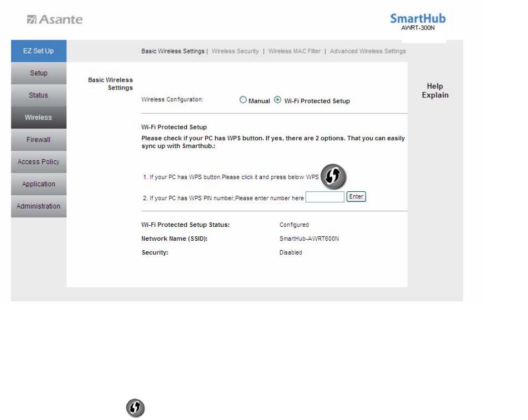This screenshot has height=420, width=528.
Task: Click the WPS PIN number input field
Action: coord(325,197)
